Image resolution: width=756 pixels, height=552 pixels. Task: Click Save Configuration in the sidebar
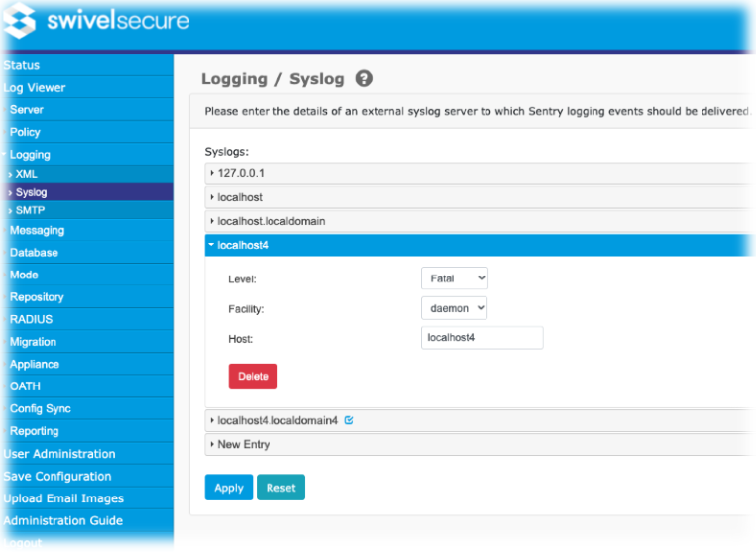pos(87,476)
